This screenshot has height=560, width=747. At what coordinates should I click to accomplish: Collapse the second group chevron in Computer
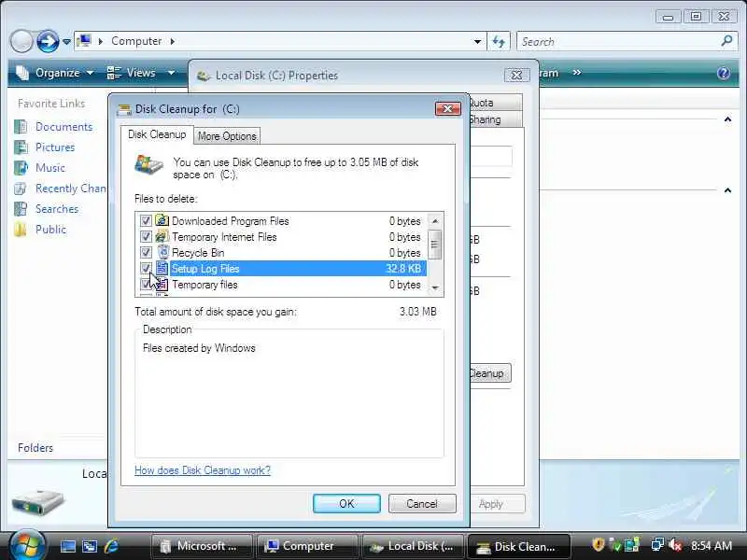(727, 190)
